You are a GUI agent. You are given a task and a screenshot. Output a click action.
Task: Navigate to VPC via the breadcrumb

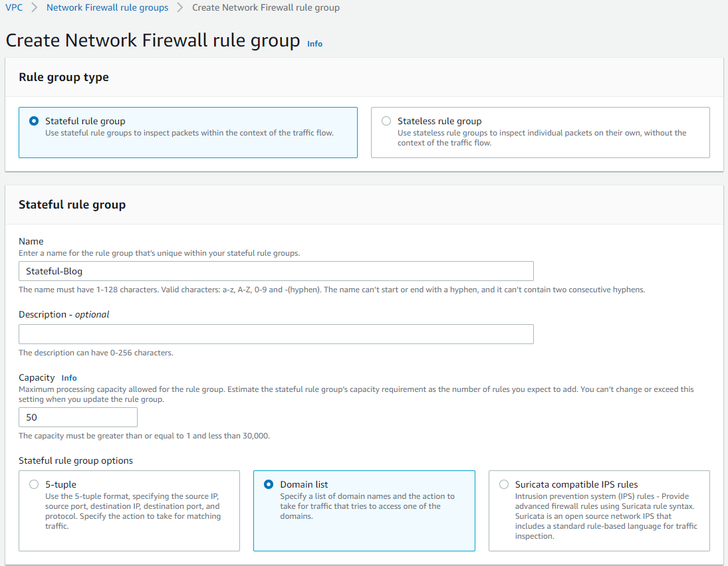coord(13,7)
